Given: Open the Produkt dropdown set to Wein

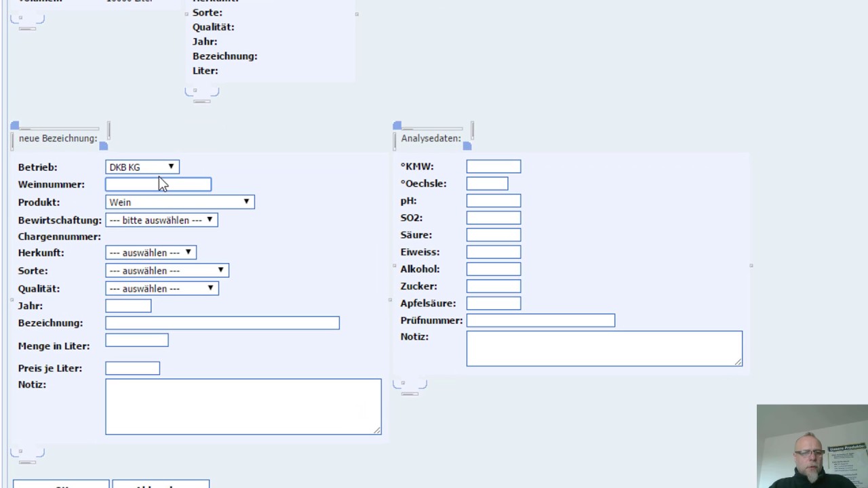Looking at the screenshot, I should point(180,202).
